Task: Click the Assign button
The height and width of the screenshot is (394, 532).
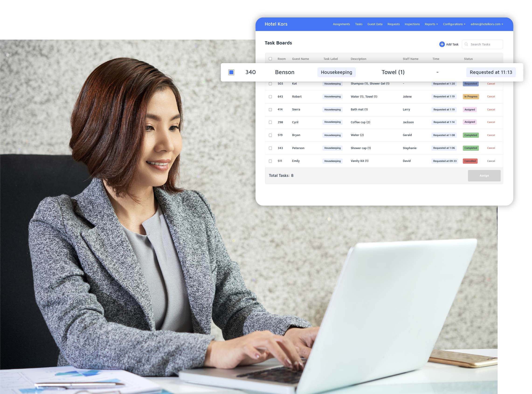Action: pyautogui.click(x=484, y=175)
